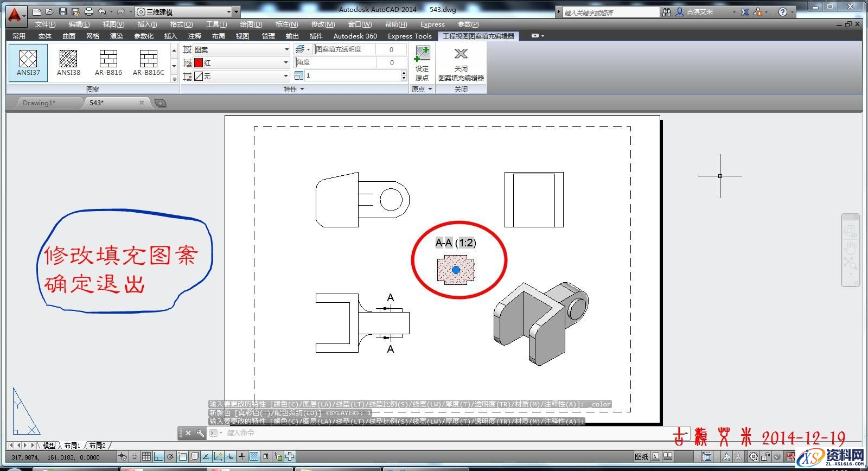This screenshot has width=868, height=471.
Task: Open the hatch type dropdown showing 图案
Action: point(241,49)
